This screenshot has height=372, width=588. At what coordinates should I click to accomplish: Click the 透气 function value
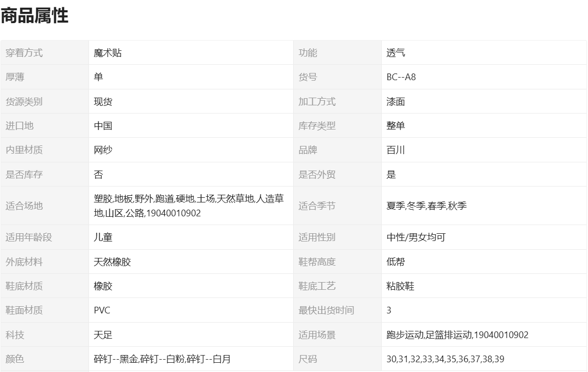396,53
